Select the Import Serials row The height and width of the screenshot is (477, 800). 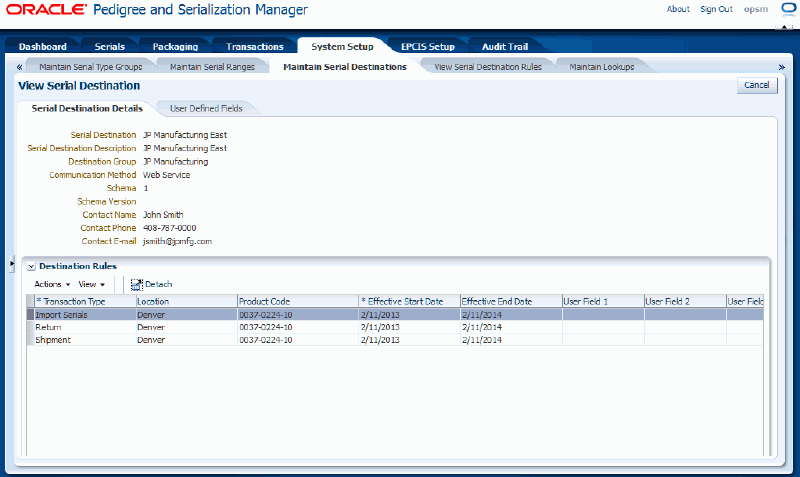tap(395, 315)
